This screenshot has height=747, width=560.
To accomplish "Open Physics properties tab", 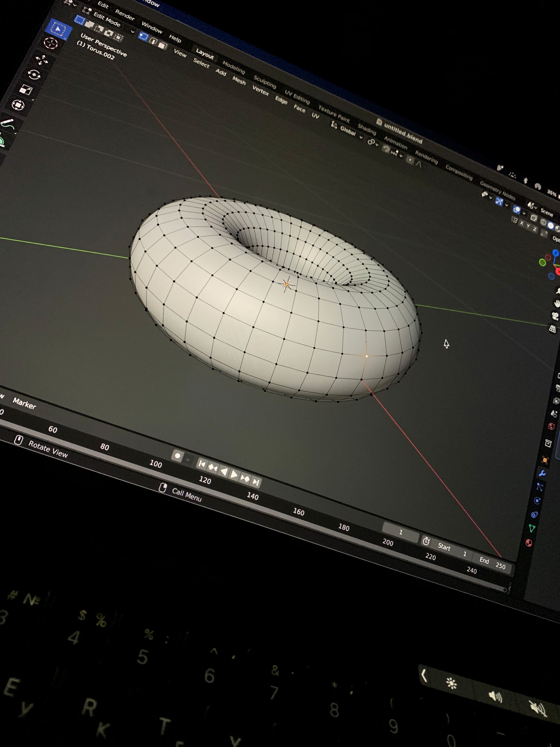I will coord(537,500).
